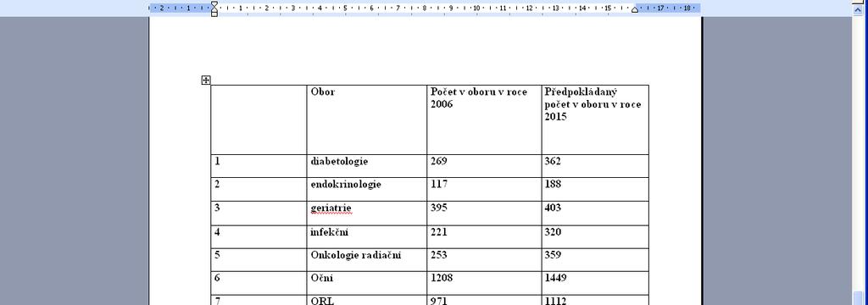Place cursor in the endokrinologie cell
Screen dimensions: 868x305
click(x=366, y=189)
